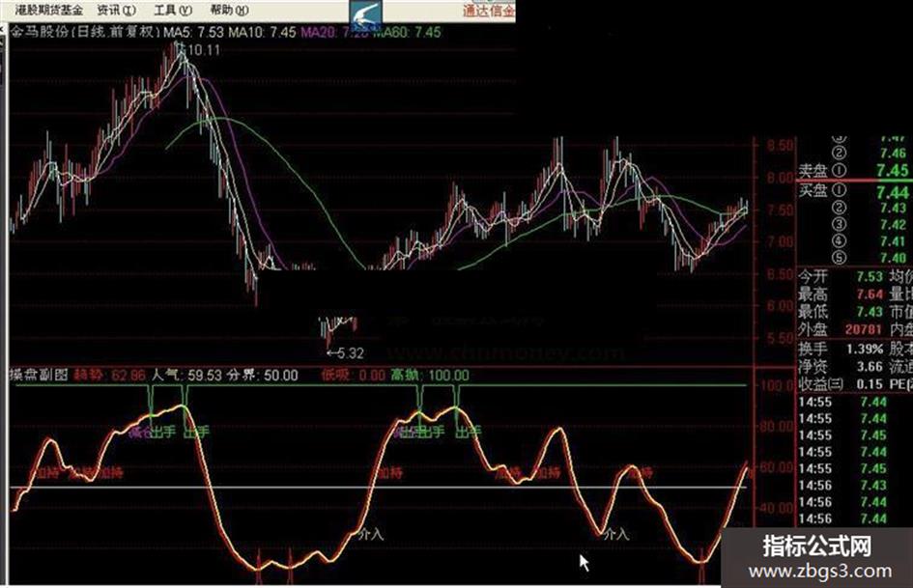Click the 外盘 value 20781
Screen dimensions: 913x588
[863, 329]
